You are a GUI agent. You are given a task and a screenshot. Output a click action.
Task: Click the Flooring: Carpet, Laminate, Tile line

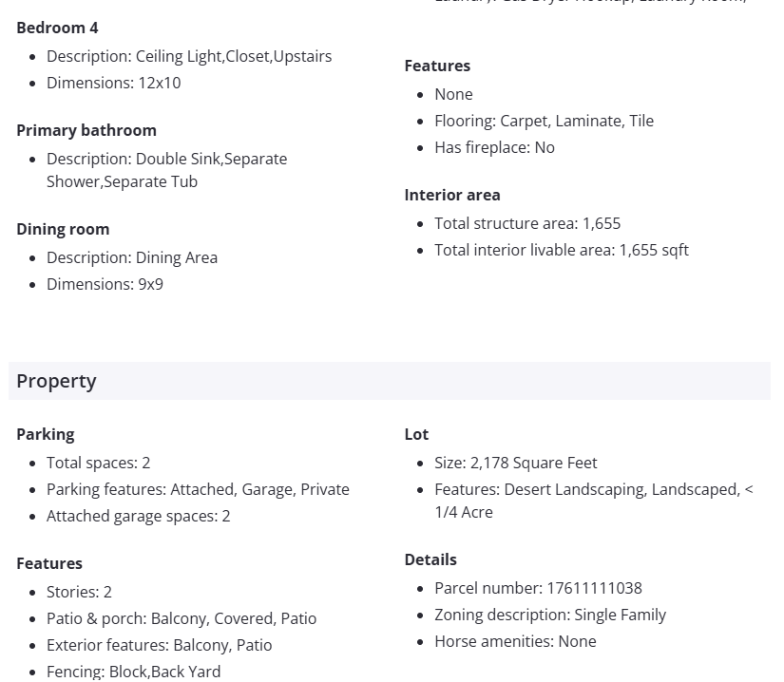click(x=544, y=121)
